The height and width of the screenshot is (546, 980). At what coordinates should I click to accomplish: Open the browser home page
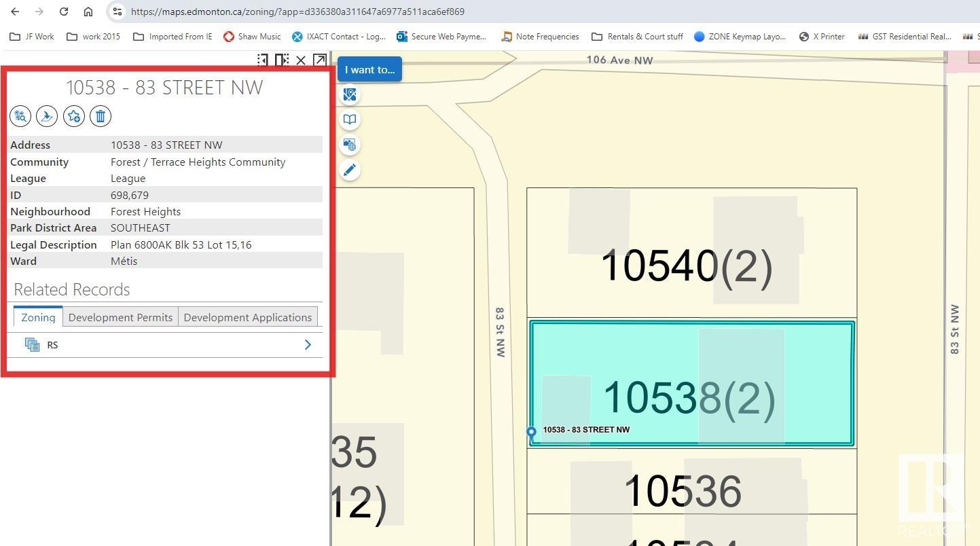click(x=88, y=12)
